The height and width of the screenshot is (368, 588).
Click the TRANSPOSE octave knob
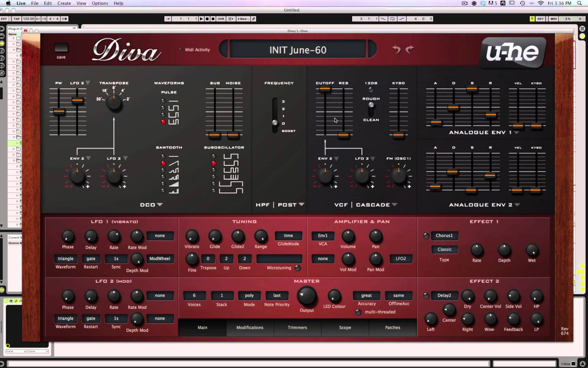tap(114, 103)
